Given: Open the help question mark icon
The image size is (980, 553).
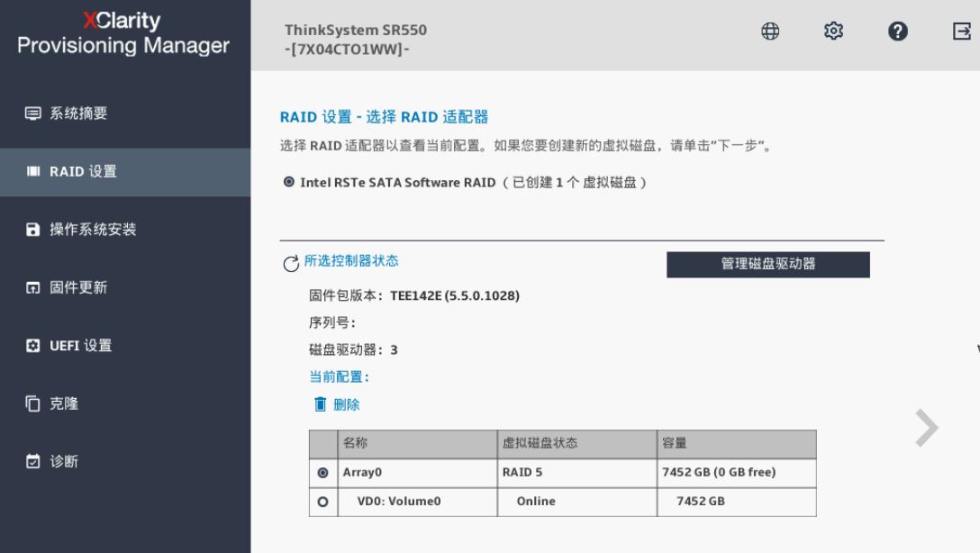Looking at the screenshot, I should pos(897,32).
